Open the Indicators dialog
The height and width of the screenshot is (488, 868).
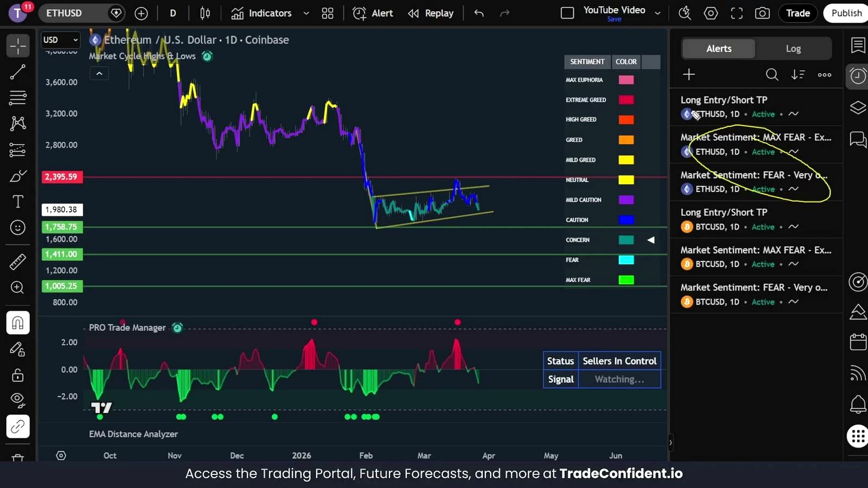coord(261,13)
